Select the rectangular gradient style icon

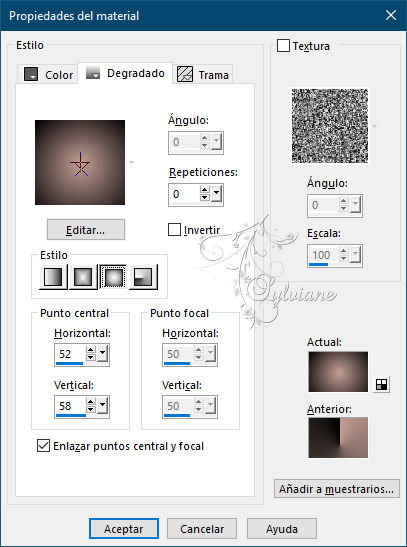pyautogui.click(x=83, y=277)
